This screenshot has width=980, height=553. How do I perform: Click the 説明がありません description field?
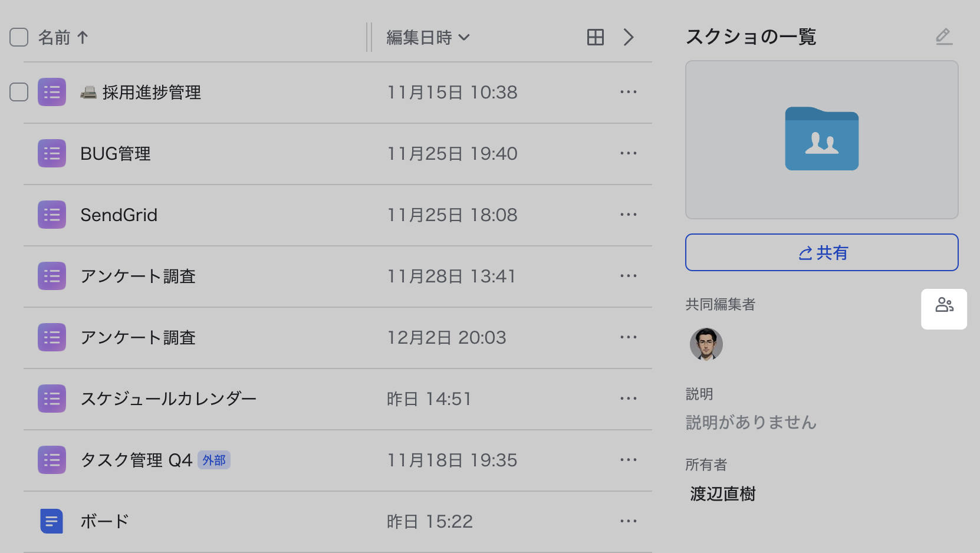click(x=751, y=423)
